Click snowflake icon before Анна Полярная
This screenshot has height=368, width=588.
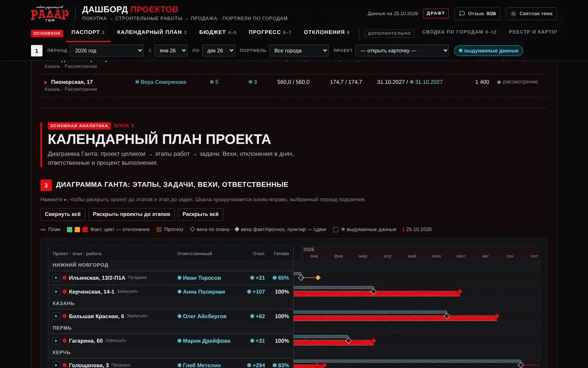click(179, 291)
